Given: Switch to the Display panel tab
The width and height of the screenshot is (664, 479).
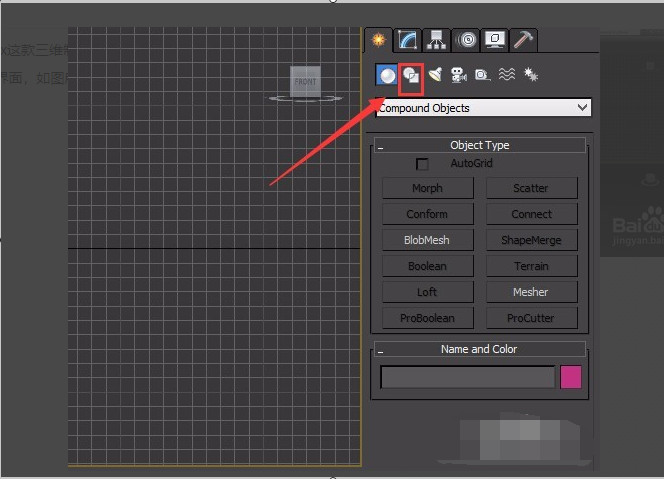Looking at the screenshot, I should point(495,40).
